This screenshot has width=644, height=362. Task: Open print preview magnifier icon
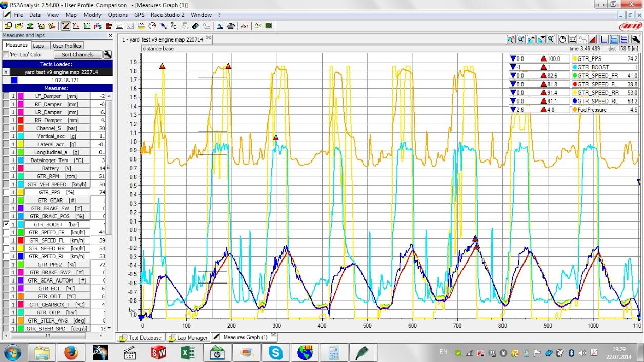219,26
